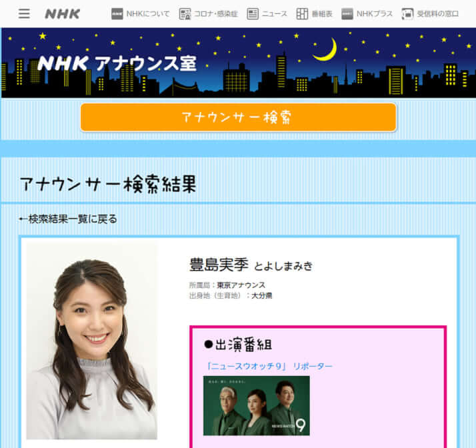
Task: Open the ニュースウオッチ9 リポーター link
Action: pos(269,366)
